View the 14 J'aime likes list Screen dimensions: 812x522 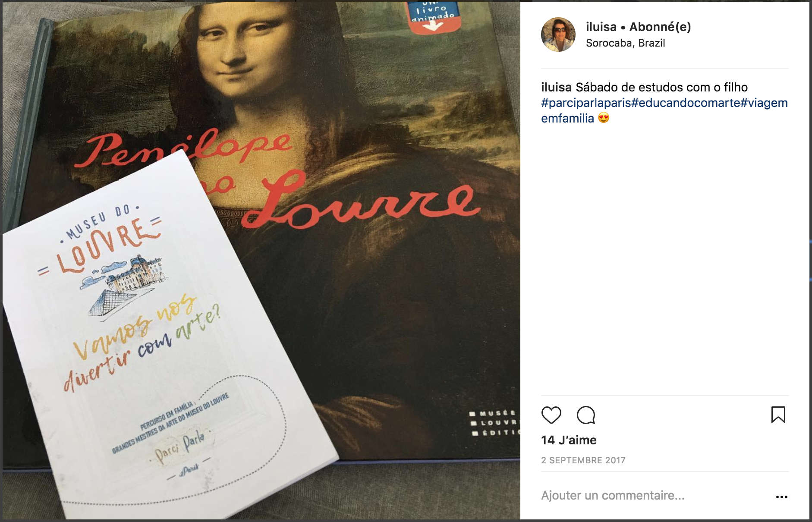coord(569,440)
